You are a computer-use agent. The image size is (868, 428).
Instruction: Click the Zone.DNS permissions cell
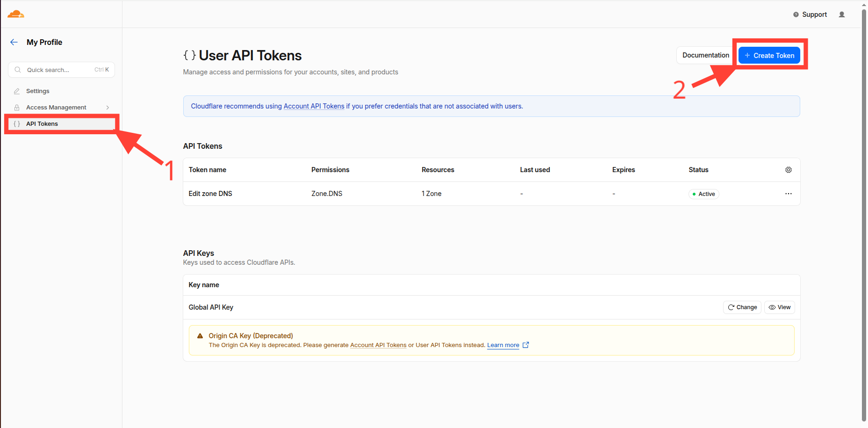327,194
